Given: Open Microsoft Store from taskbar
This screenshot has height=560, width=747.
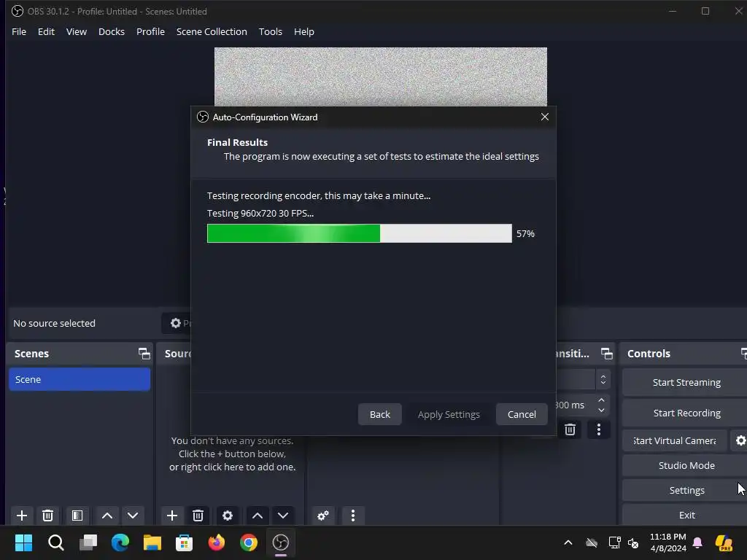Looking at the screenshot, I should (x=185, y=542).
